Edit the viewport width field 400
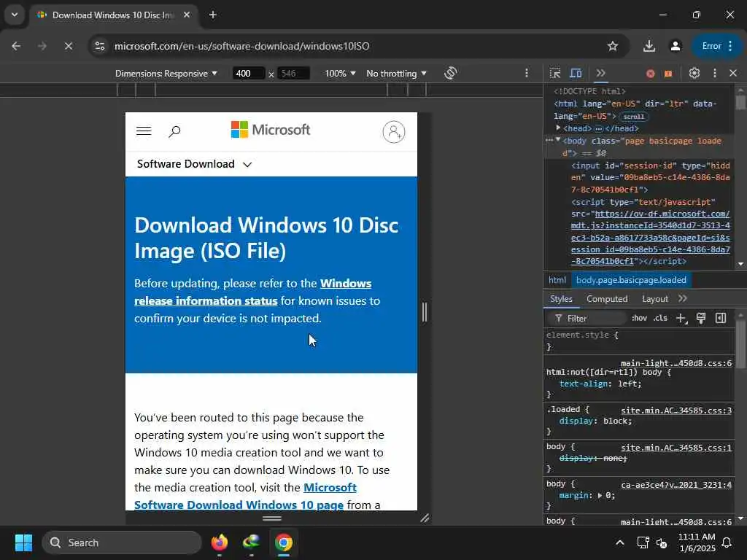Viewport: 747px width, 560px height. tap(248, 74)
